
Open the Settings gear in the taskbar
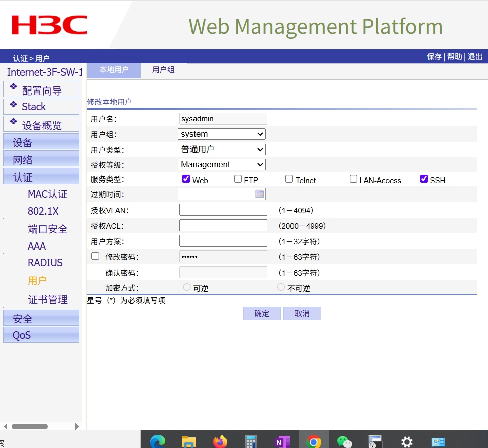[x=407, y=442]
